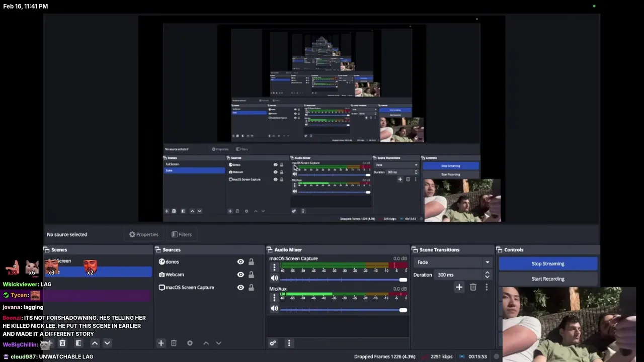Click the Stop Streaming button
Image resolution: width=644 pixels, height=362 pixels.
click(548, 263)
